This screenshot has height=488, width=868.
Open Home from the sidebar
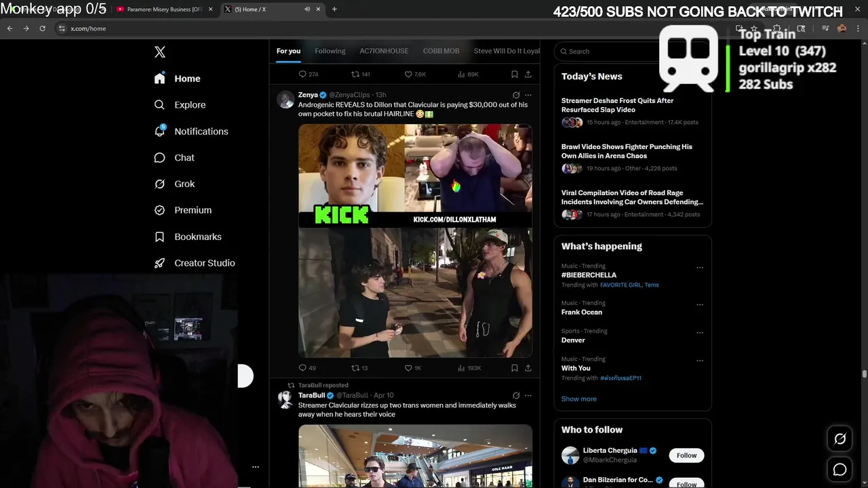pos(177,79)
